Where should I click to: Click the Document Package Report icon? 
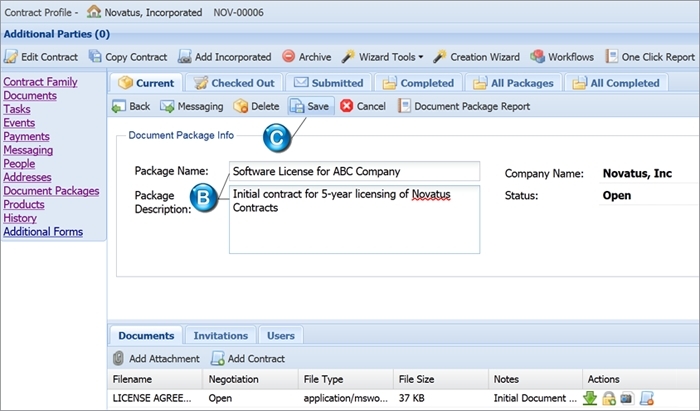[x=404, y=106]
